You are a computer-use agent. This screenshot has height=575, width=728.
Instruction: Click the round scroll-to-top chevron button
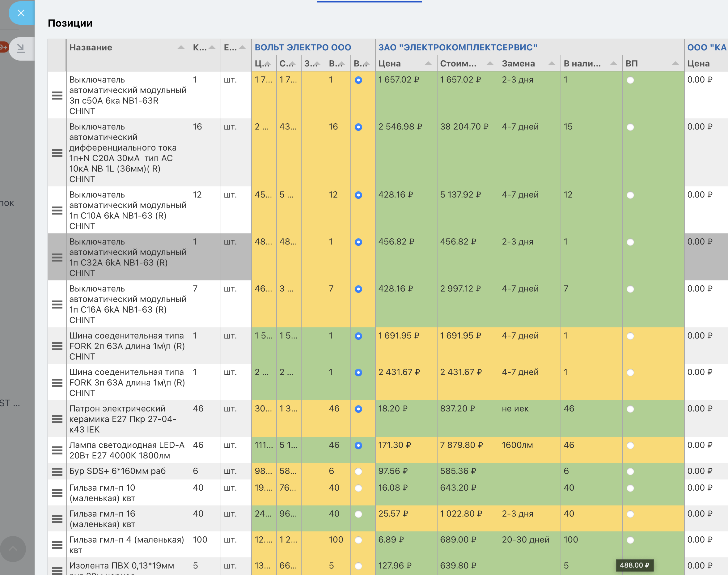click(13, 549)
